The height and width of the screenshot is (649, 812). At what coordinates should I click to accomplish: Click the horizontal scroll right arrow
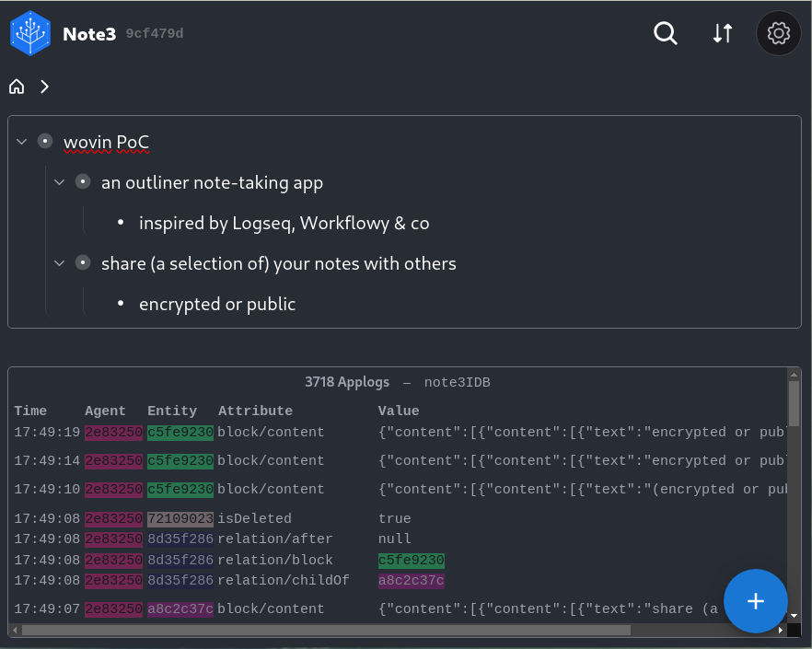coord(781,630)
